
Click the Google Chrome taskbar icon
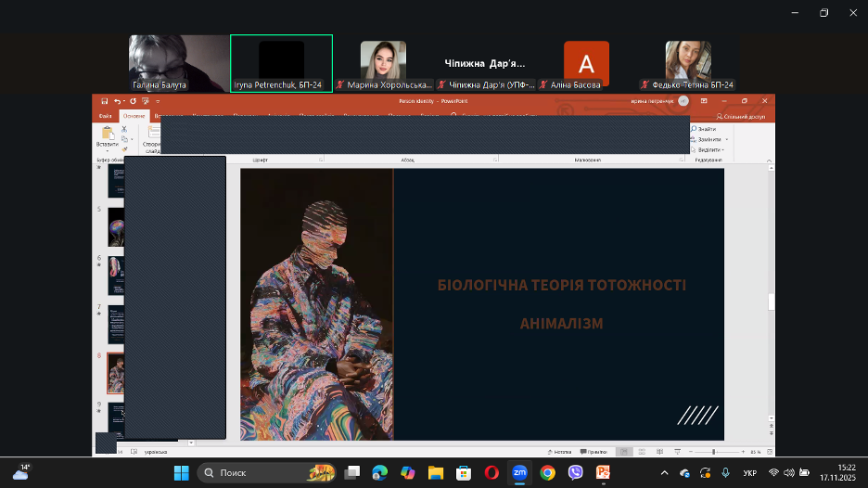(547, 472)
